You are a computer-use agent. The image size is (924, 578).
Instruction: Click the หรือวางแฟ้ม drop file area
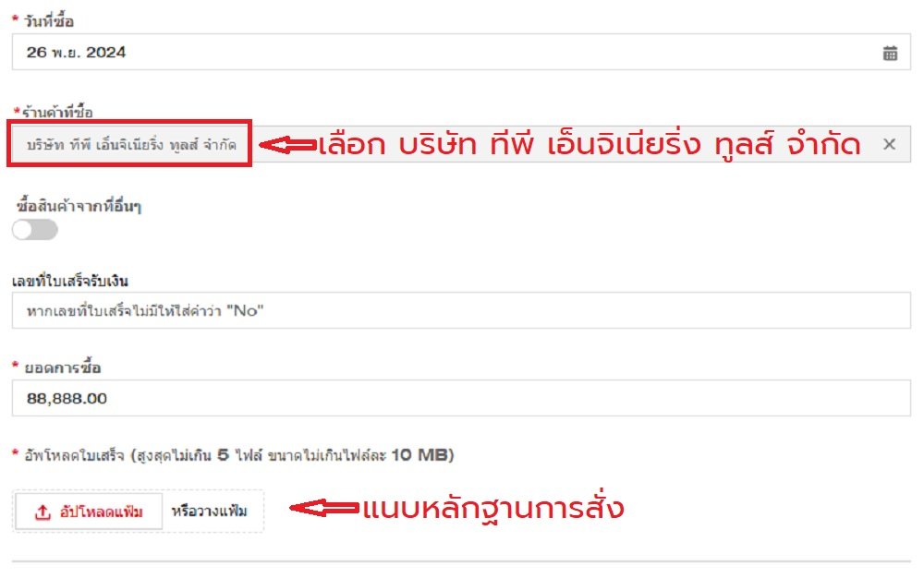(x=210, y=512)
